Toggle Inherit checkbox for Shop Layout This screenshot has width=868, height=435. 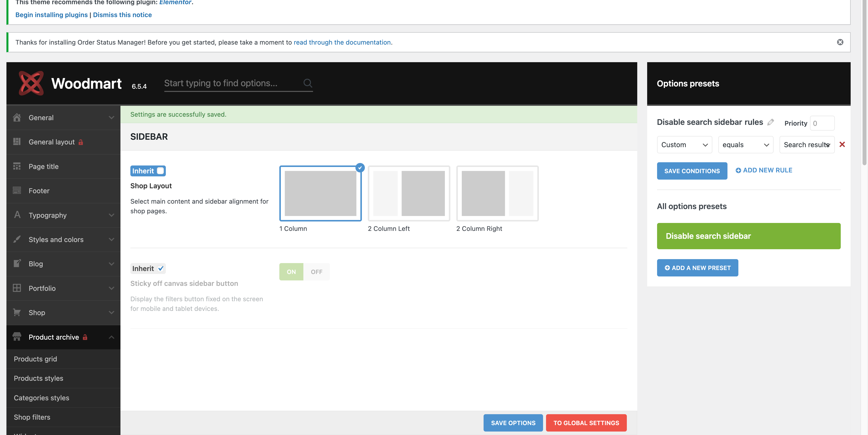click(160, 171)
